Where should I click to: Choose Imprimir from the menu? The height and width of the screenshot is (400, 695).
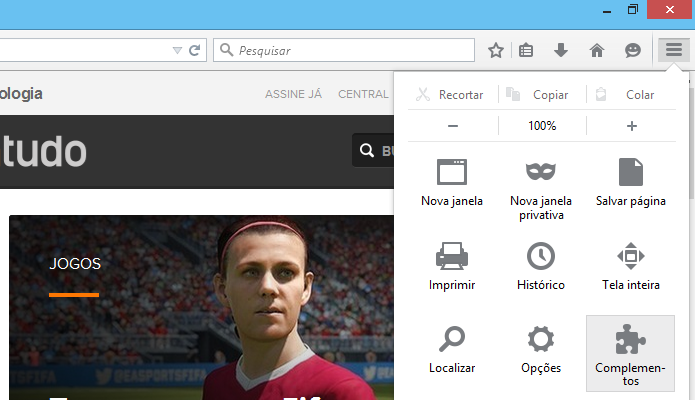click(x=452, y=266)
